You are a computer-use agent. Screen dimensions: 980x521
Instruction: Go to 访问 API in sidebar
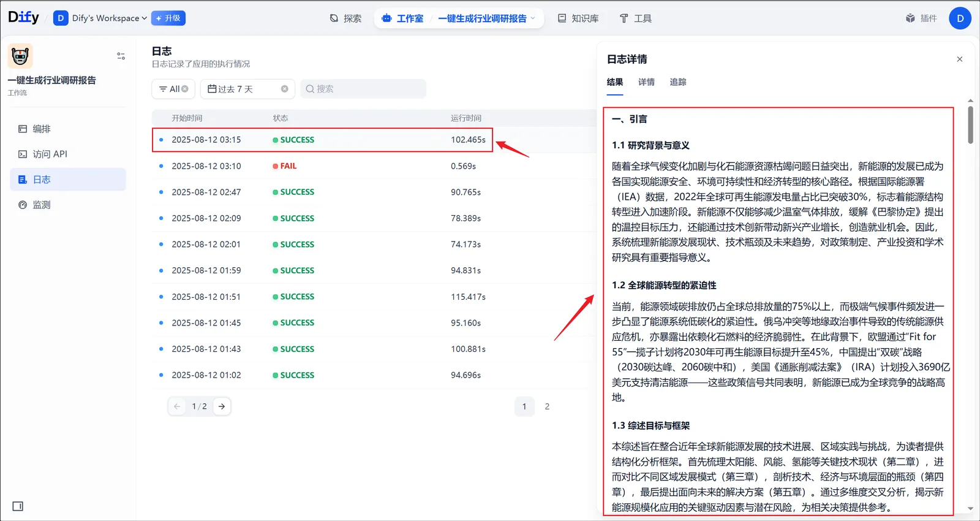[68, 154]
